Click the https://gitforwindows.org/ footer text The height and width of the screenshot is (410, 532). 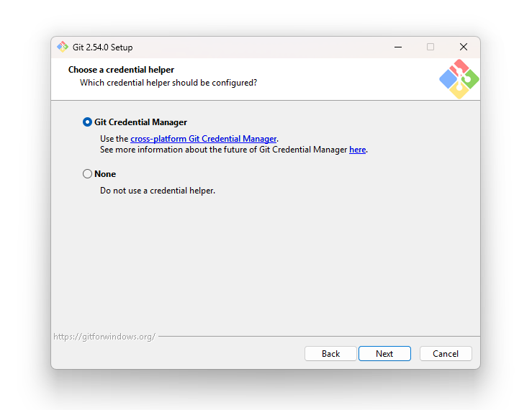click(104, 337)
